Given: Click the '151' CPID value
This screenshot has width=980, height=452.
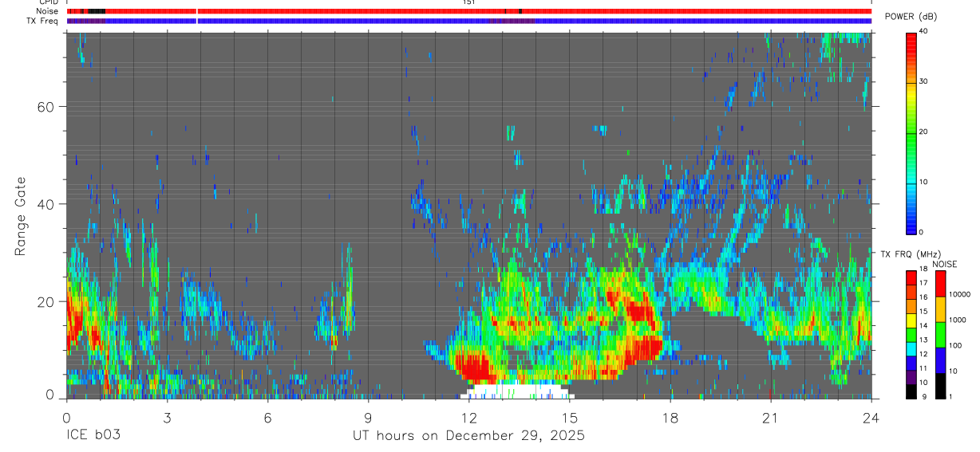Looking at the screenshot, I should click(469, 2).
